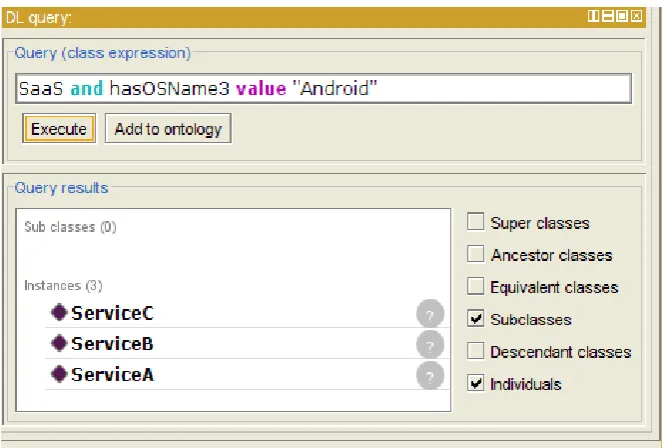
Task: Open explanation icon for ServiceC
Action: point(430,314)
